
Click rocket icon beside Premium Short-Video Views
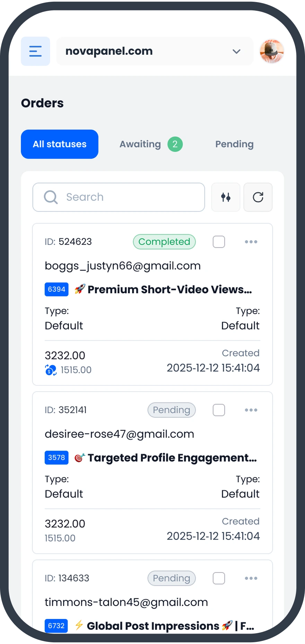coord(80,289)
